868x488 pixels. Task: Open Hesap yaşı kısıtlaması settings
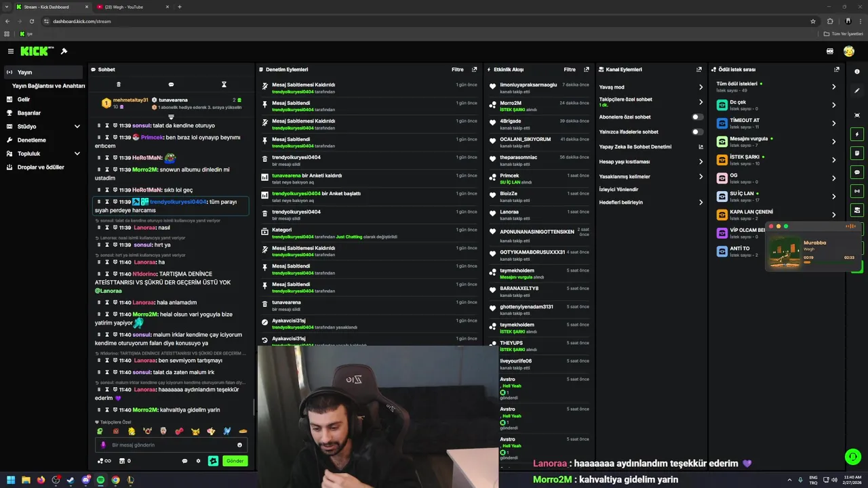651,162
